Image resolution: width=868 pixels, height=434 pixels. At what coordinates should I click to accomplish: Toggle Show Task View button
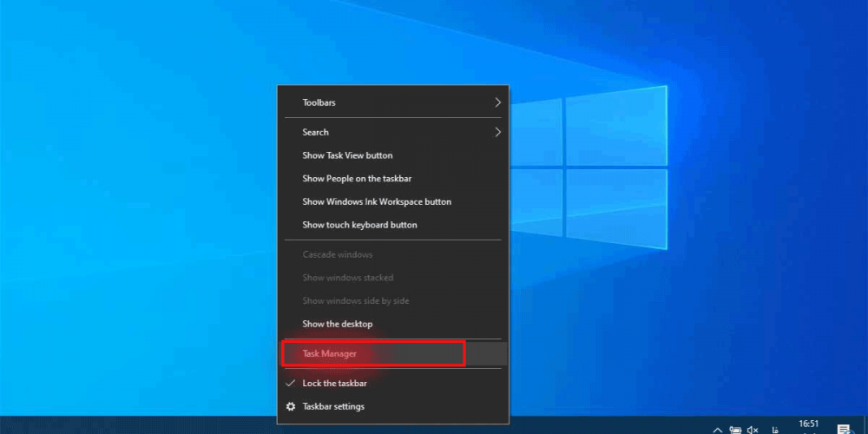pos(392,155)
